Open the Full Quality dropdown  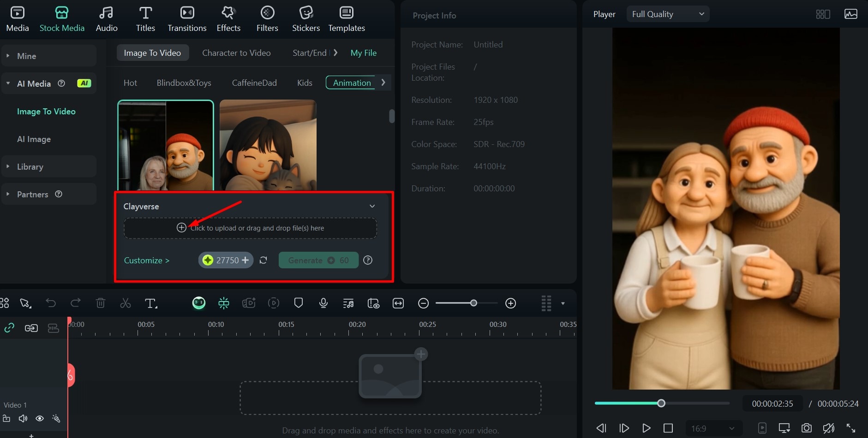(x=668, y=14)
